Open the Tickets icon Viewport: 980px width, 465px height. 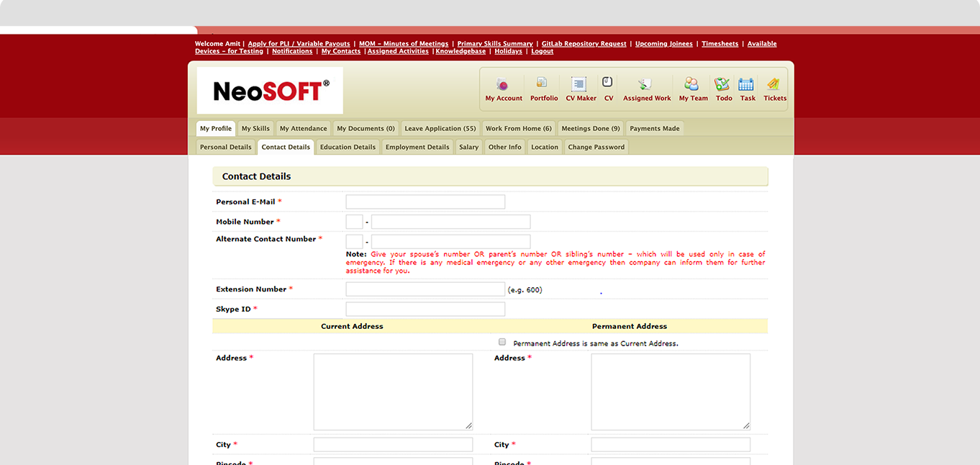[x=773, y=84]
